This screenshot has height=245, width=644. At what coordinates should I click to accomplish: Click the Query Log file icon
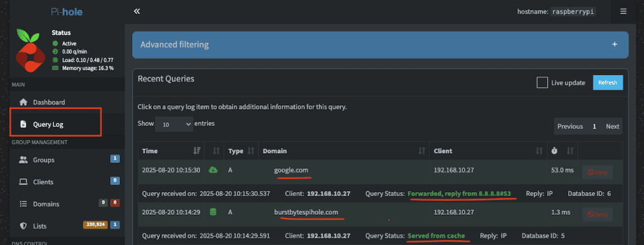point(23,124)
